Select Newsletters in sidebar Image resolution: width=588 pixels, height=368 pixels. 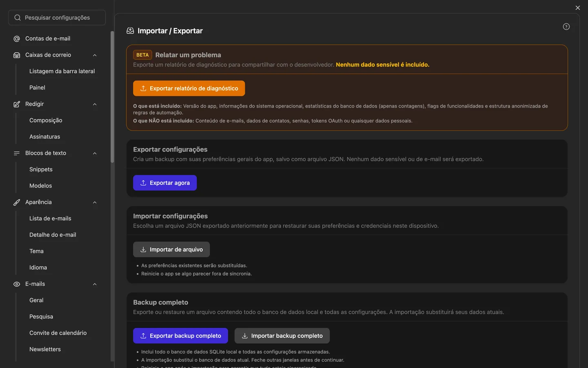click(45, 349)
